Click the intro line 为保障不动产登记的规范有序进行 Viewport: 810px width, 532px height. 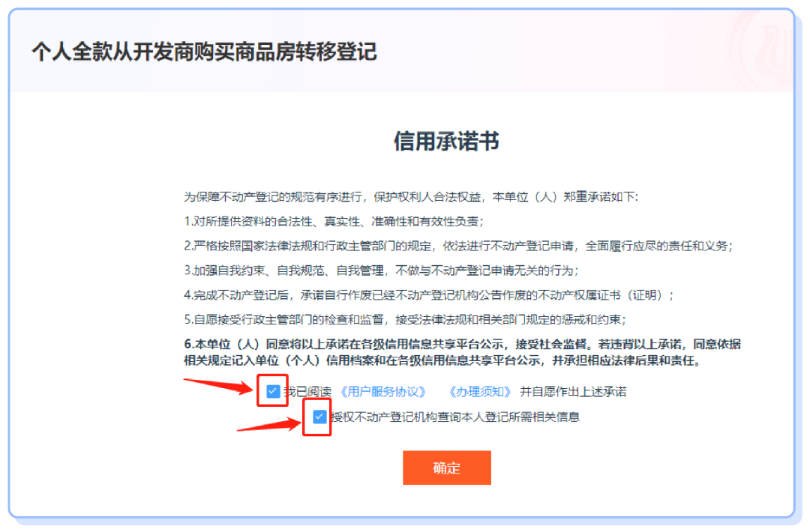coord(411,196)
